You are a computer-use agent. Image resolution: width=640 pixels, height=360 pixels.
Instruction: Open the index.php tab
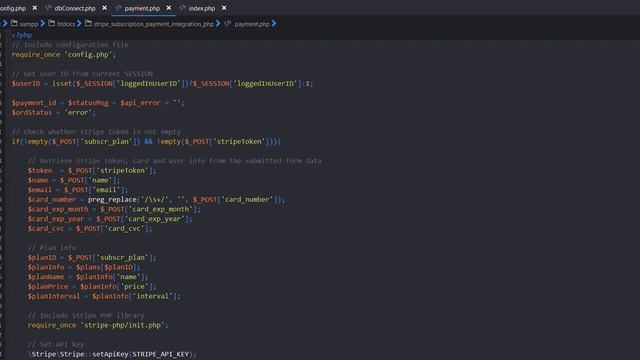coord(202,8)
